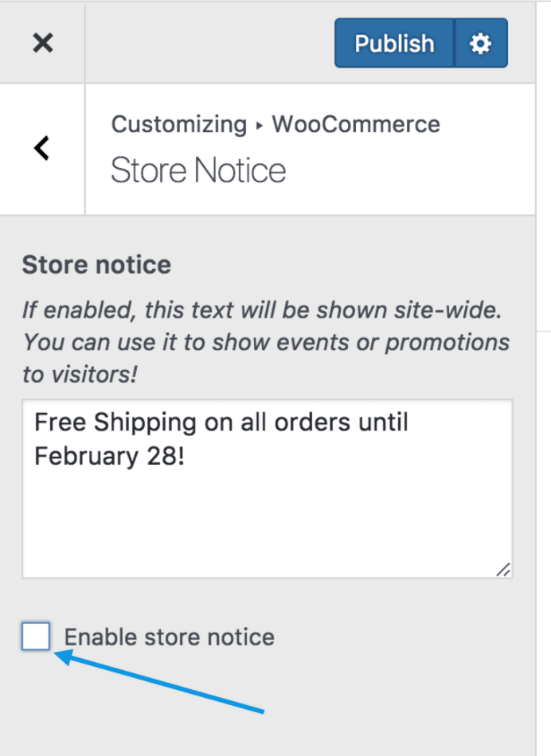Grab the textarea resize handle corner

pyautogui.click(x=502, y=569)
